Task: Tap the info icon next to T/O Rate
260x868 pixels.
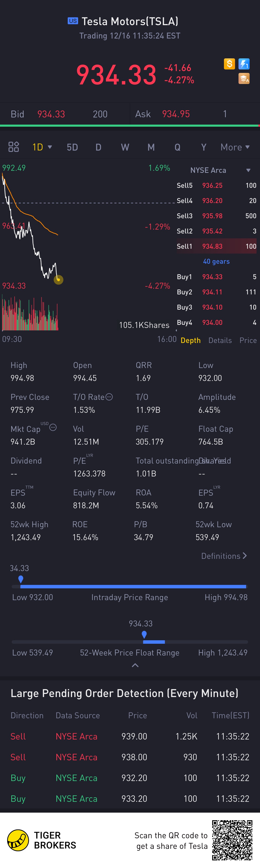Action: [x=109, y=397]
